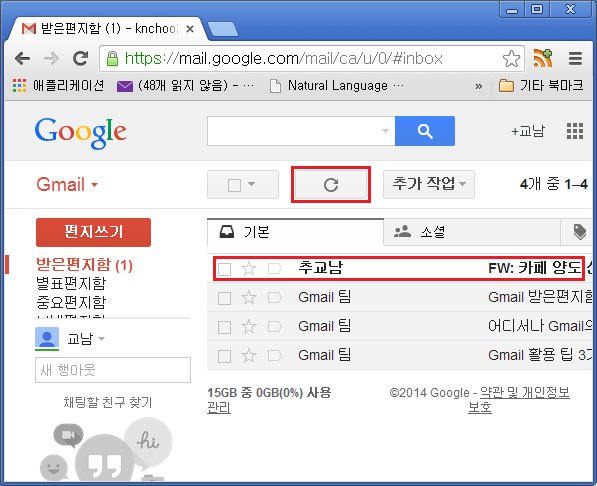Click the 교남 chat profile avatar
597x486 pixels.
coord(47,339)
